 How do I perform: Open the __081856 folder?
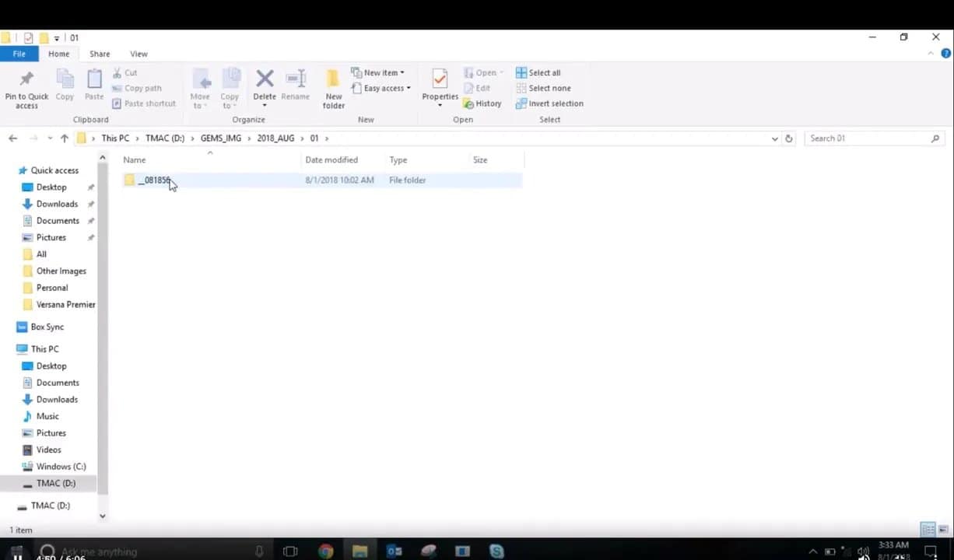click(154, 180)
